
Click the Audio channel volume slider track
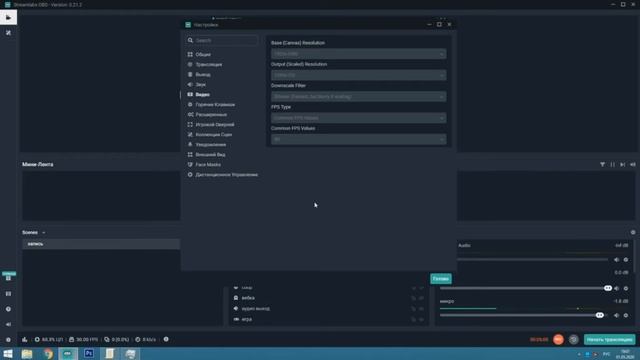click(x=532, y=260)
